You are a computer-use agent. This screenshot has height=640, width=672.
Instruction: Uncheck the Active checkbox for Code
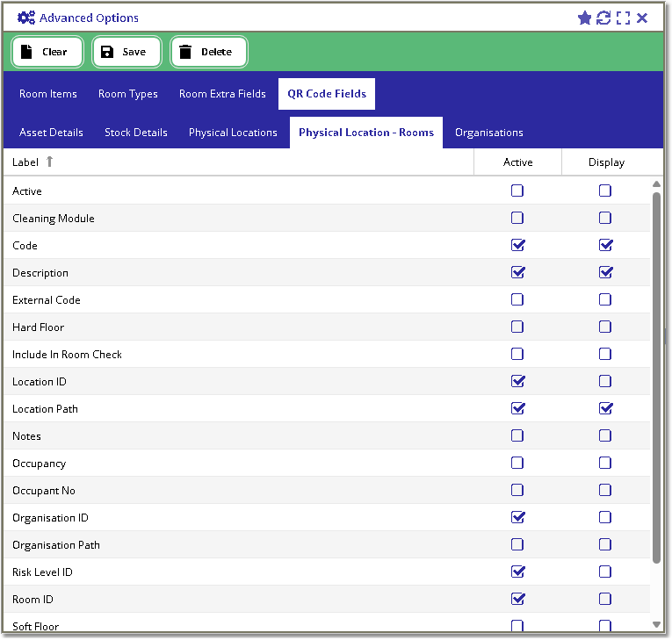[517, 245]
